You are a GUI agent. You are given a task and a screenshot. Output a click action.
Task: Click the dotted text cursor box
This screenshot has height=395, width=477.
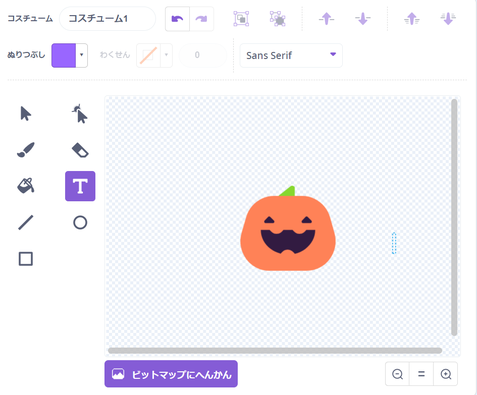click(394, 243)
